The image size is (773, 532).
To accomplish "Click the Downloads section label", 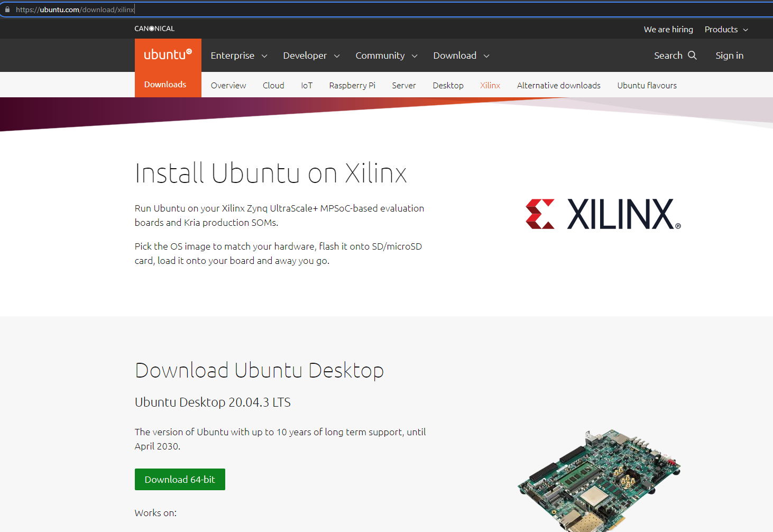I will coord(165,85).
